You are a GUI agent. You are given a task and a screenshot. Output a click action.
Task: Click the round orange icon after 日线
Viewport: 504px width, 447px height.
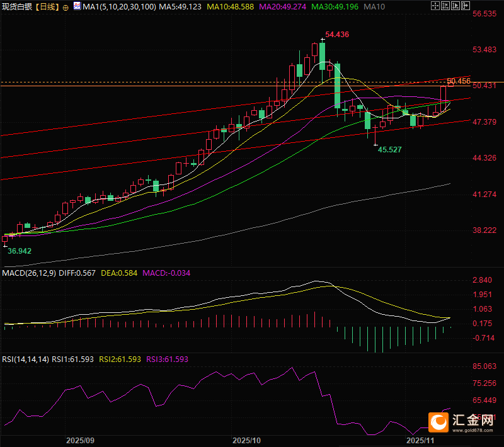click(x=66, y=7)
